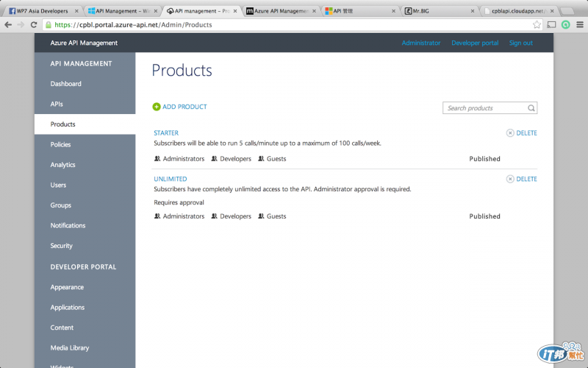Open the Dashboard sidebar item
The height and width of the screenshot is (368, 588).
tap(65, 84)
